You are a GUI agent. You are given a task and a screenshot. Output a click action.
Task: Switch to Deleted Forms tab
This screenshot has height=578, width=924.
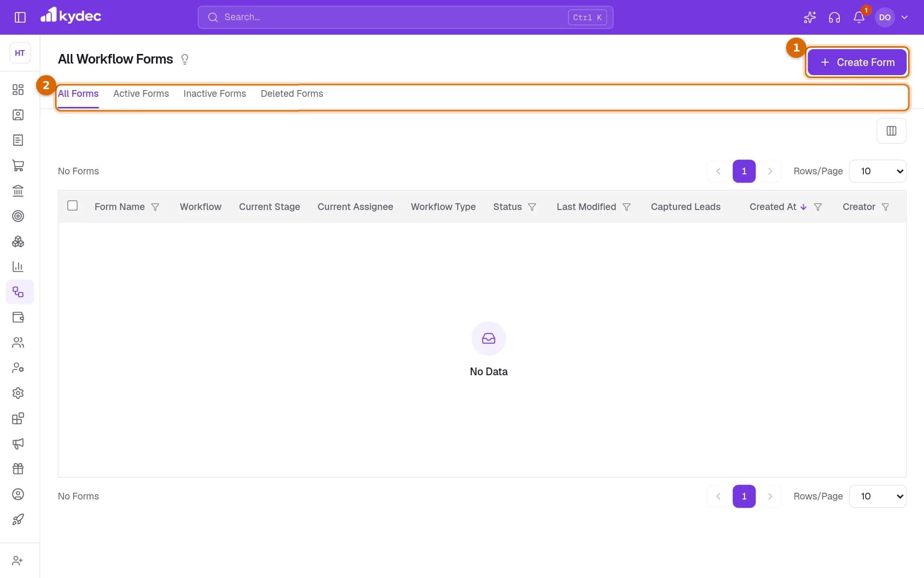[292, 93]
